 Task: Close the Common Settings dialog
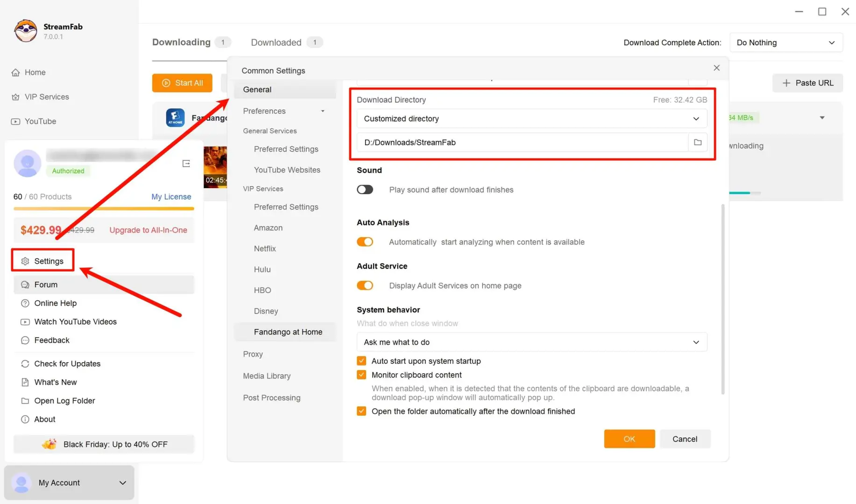click(716, 68)
